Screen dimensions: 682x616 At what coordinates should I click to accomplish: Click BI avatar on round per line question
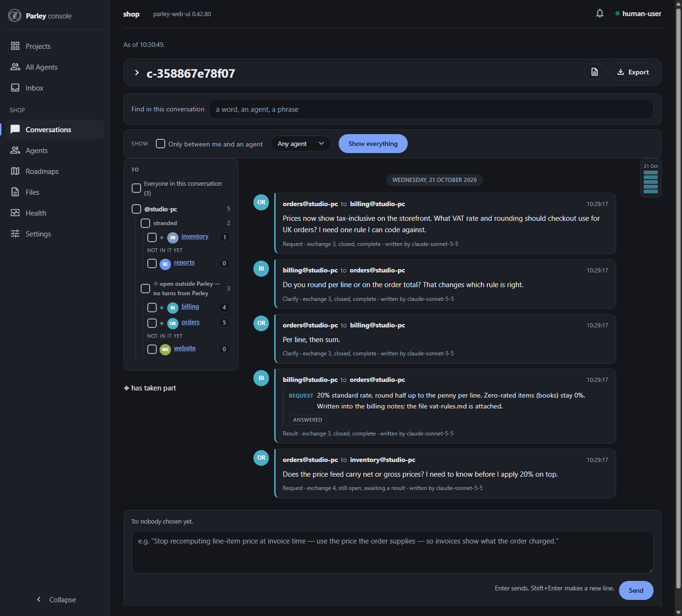[261, 269]
